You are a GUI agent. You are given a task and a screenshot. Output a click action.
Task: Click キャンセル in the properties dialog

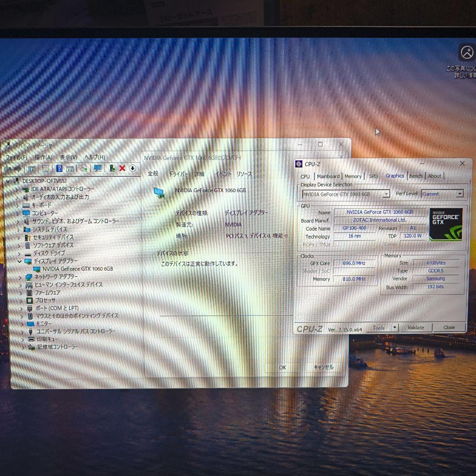(x=324, y=367)
